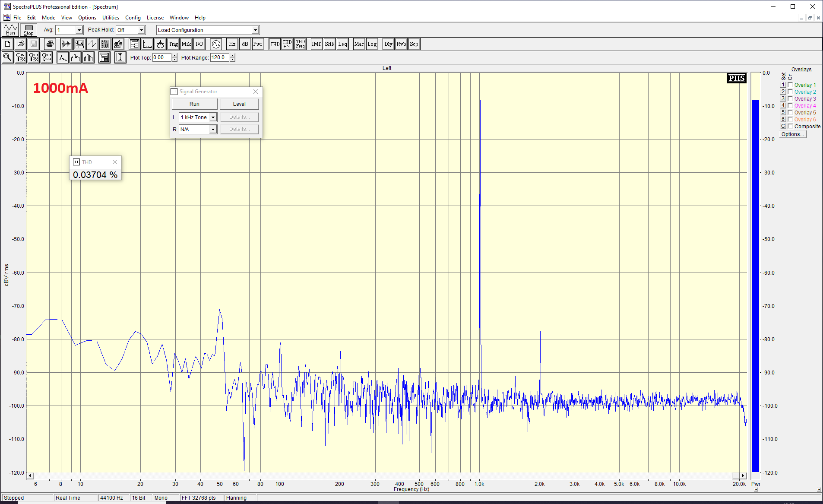Open the Leq utility icon
The height and width of the screenshot is (504, 823).
[x=343, y=44]
